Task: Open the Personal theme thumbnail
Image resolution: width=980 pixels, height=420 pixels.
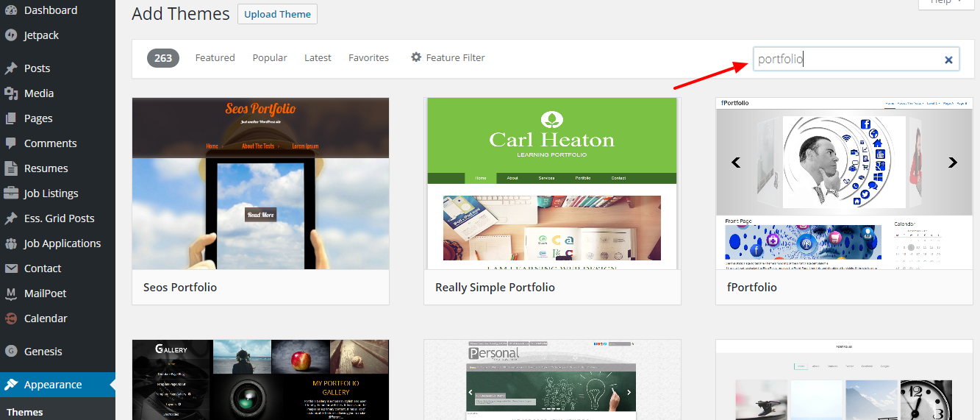Action: 552,380
